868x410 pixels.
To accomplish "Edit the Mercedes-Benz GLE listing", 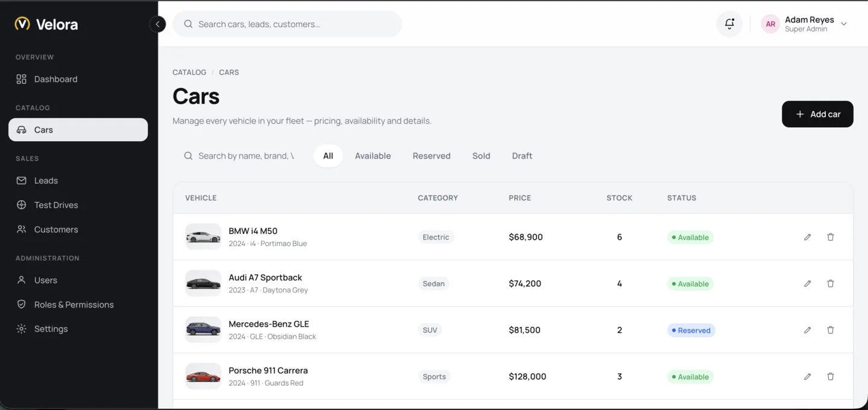I will click(807, 330).
